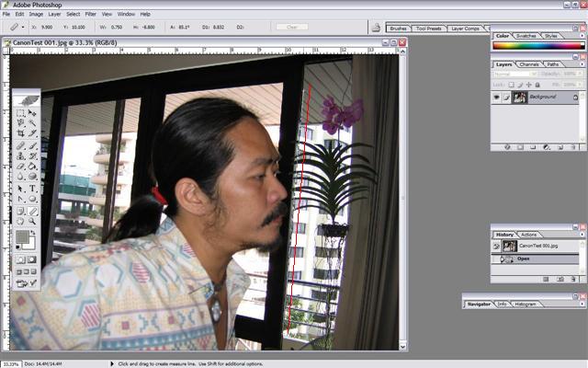Click the Clear button in options bar

point(291,28)
